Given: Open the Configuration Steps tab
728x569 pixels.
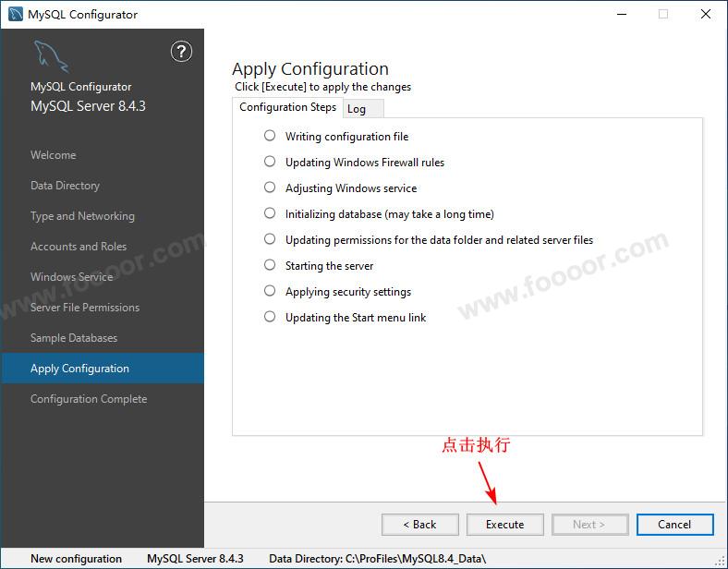Looking at the screenshot, I should coord(287,107).
